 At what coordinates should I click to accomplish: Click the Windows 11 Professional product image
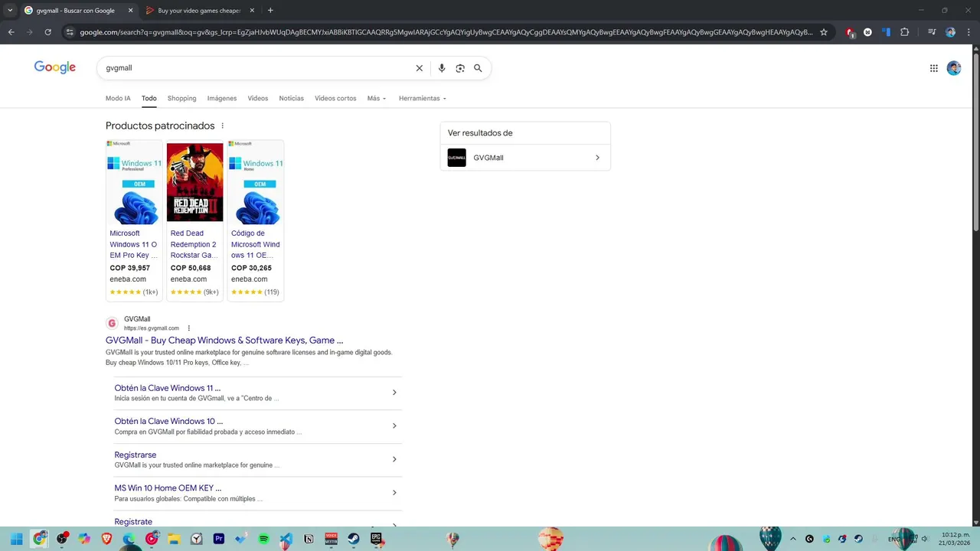[134, 182]
